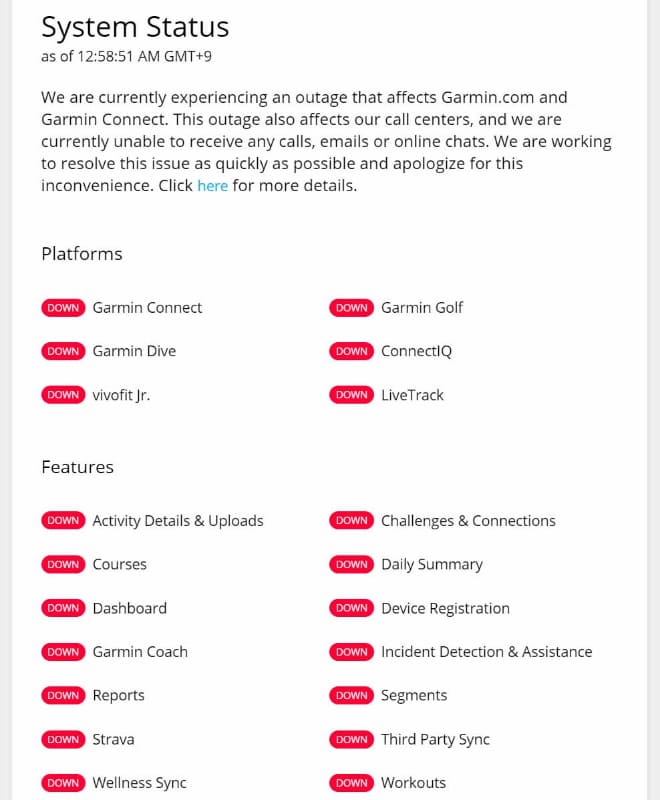Image resolution: width=660 pixels, height=800 pixels.
Task: Click the Wellness Sync feature label
Action: click(139, 783)
